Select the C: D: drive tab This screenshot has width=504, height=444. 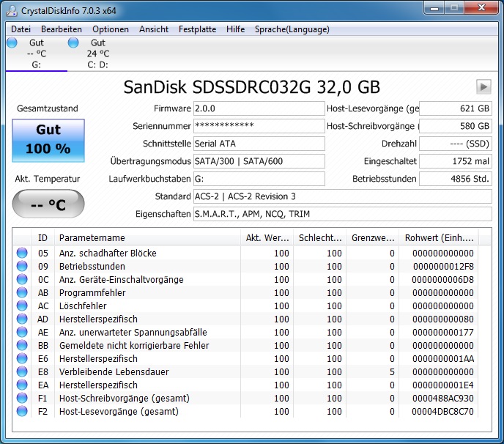(97, 53)
